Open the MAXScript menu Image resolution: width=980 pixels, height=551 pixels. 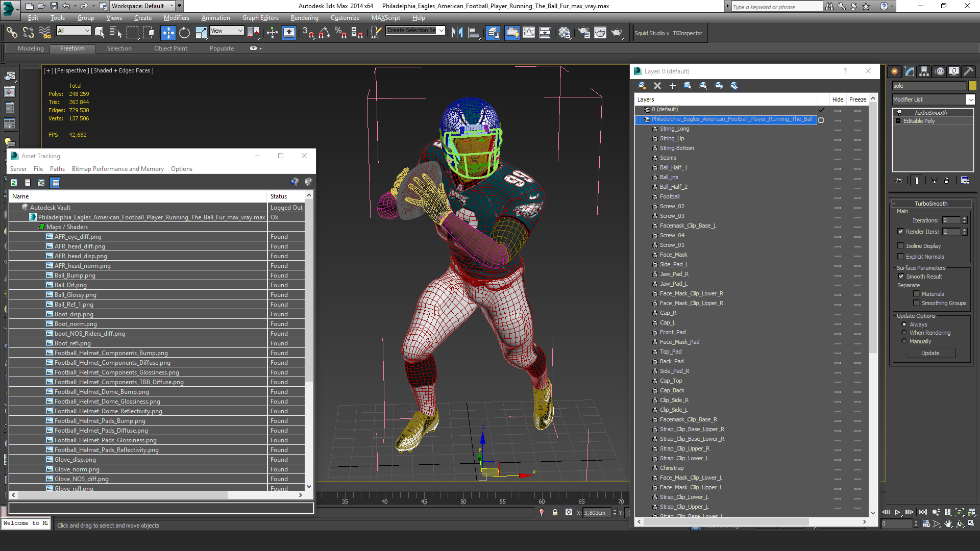tap(386, 18)
